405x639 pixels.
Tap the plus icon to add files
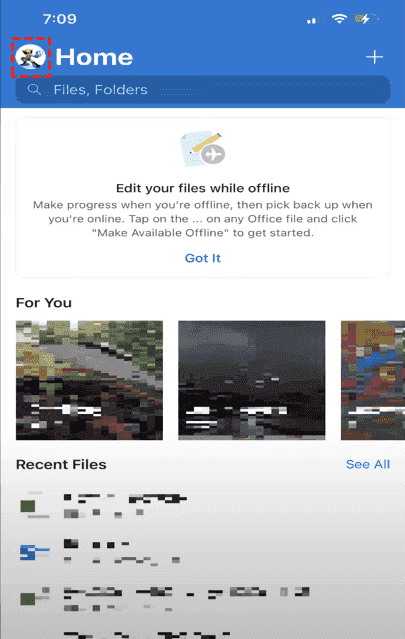[x=374, y=57]
